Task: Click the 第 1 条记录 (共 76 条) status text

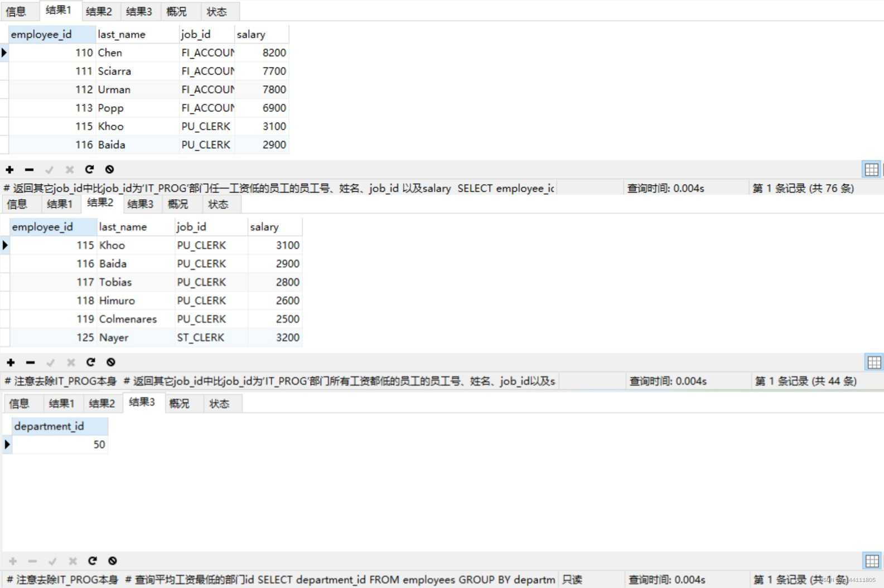Action: [x=803, y=189]
